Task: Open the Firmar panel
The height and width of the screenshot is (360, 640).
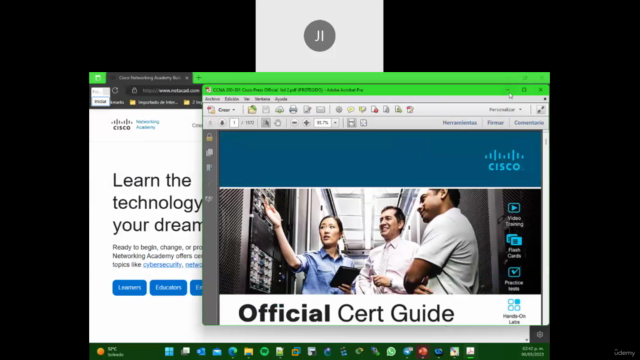Action: [x=496, y=122]
